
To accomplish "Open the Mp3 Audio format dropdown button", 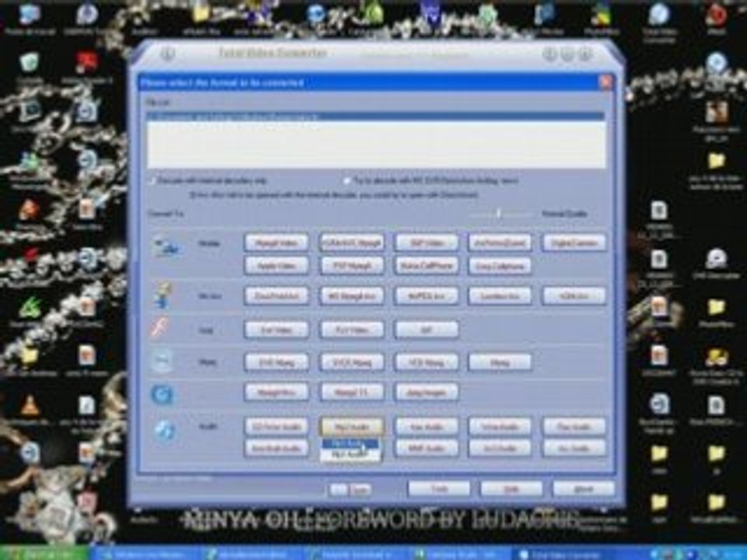I will pyautogui.click(x=352, y=427).
